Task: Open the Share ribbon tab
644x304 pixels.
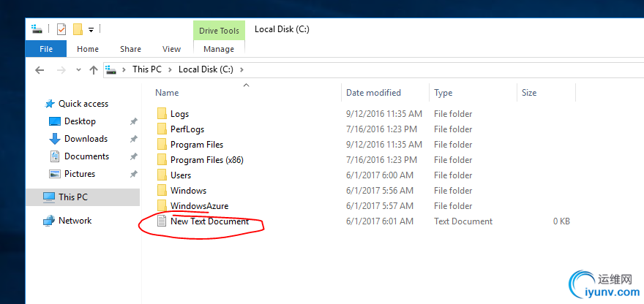Action: tap(130, 49)
